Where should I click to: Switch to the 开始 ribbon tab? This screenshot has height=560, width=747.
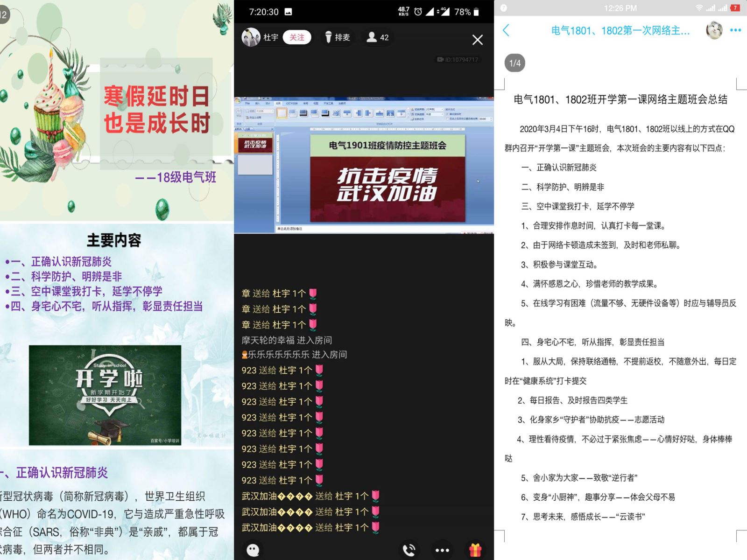[247, 103]
